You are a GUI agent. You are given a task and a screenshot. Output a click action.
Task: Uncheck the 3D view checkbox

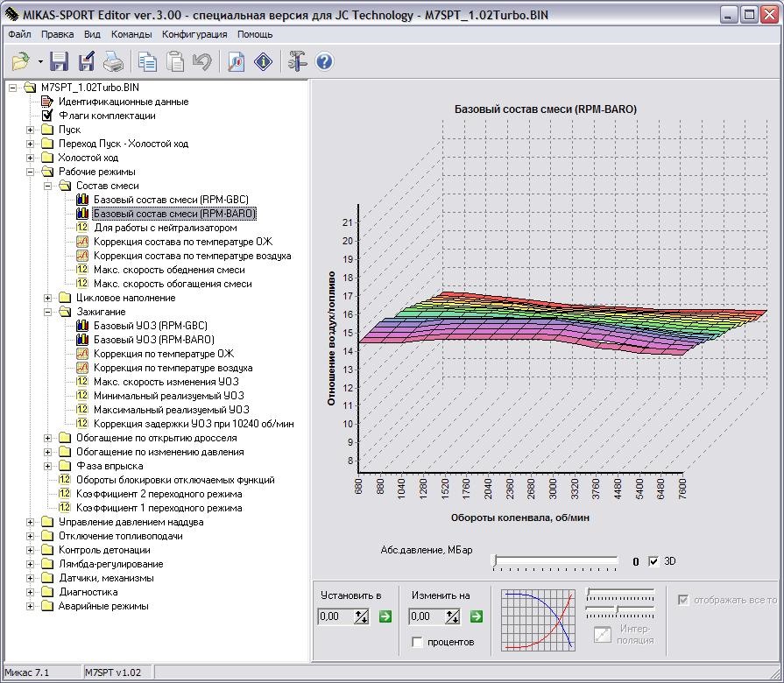[x=653, y=561]
